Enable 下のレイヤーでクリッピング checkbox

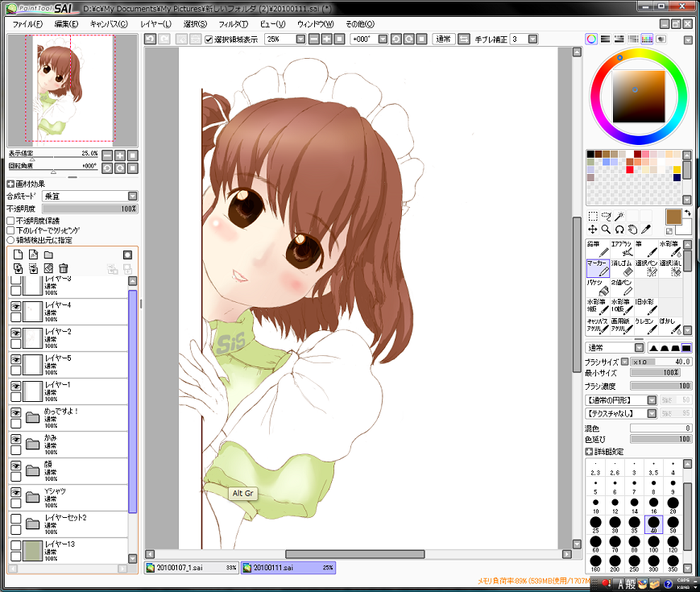click(10, 230)
